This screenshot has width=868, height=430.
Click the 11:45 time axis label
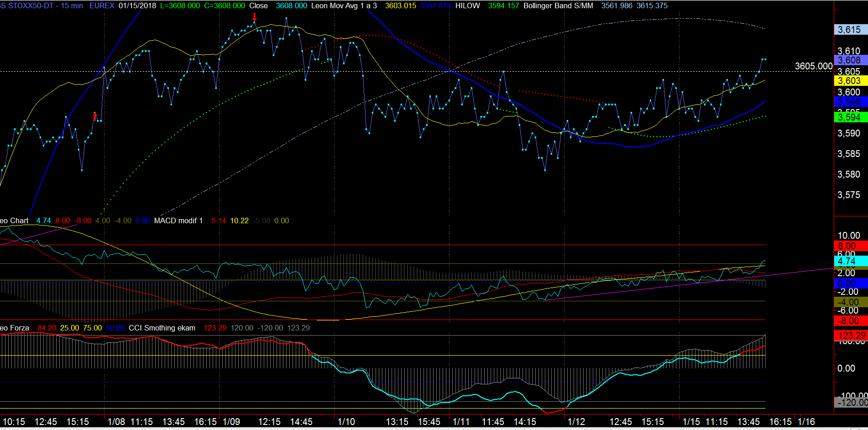click(x=493, y=422)
